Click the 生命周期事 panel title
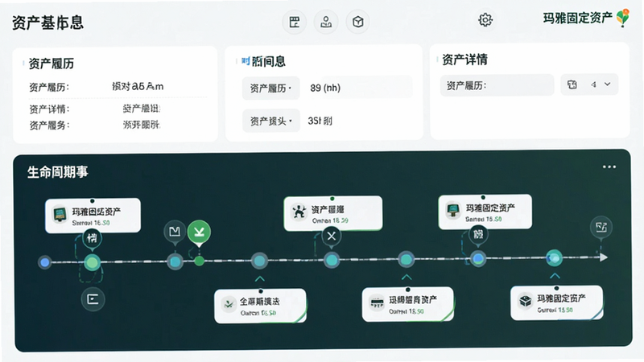The width and height of the screenshot is (644, 362). [57, 171]
